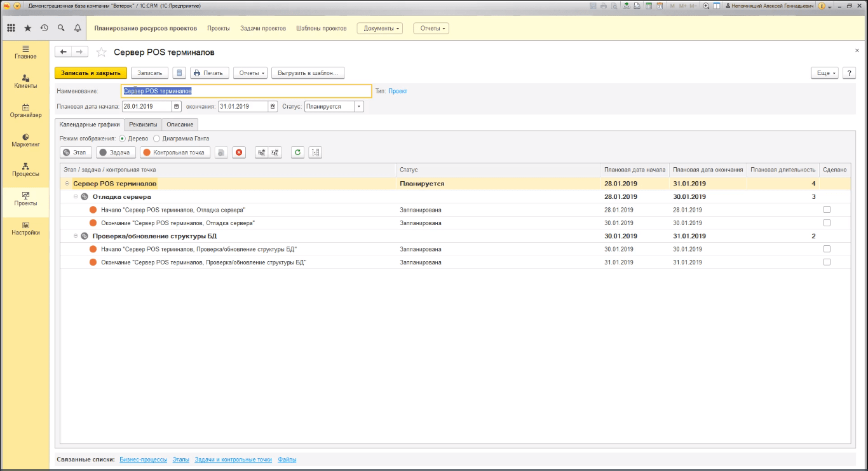868x471 pixels.
Task: Open Планирование ресурсов проектов
Action: pos(146,28)
